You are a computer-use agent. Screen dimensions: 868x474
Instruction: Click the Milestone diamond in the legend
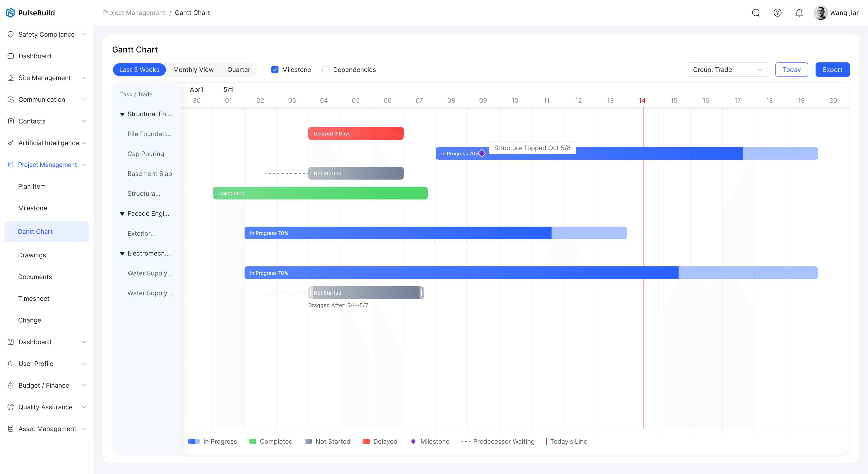413,441
